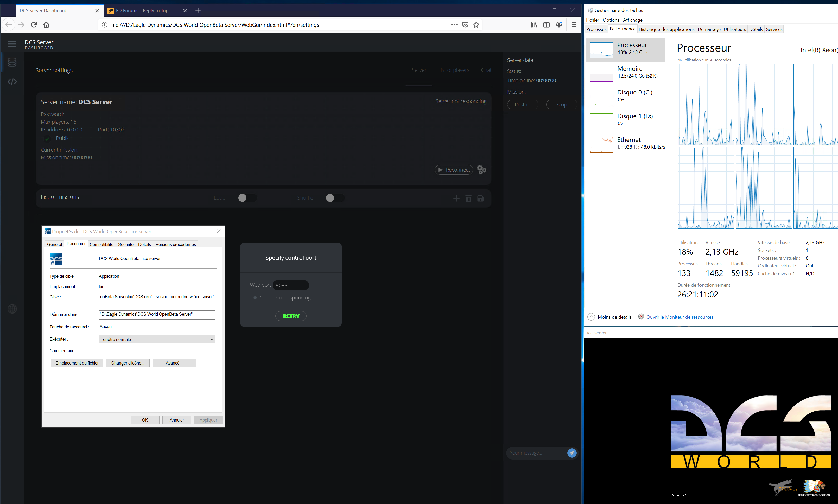Viewport: 838px width, 504px height.
Task: Open page actions three-dots menu
Action: tap(454, 25)
